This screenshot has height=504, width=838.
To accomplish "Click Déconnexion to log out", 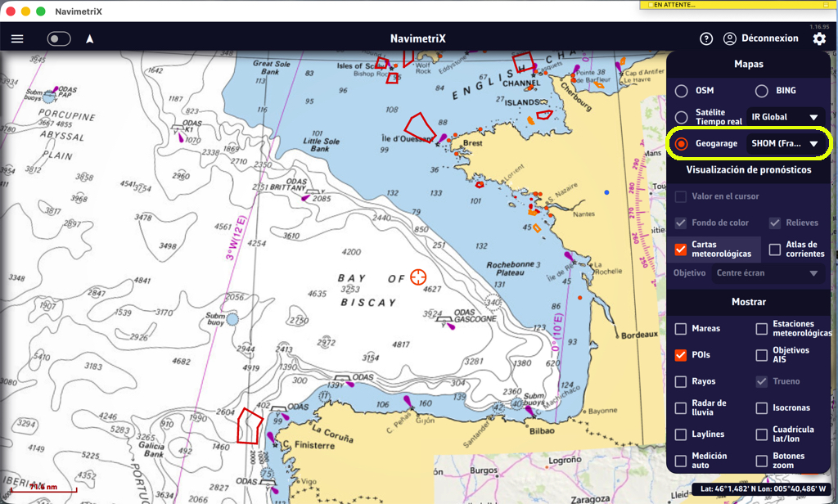I will [x=769, y=38].
